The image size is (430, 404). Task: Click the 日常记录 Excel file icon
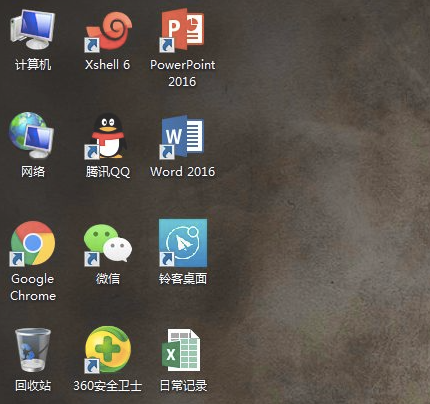[x=181, y=350]
